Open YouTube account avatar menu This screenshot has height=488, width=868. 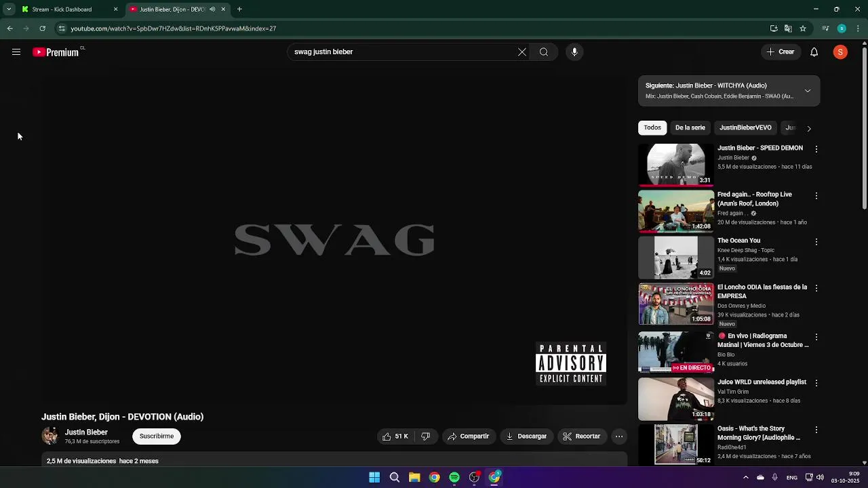pyautogui.click(x=840, y=52)
